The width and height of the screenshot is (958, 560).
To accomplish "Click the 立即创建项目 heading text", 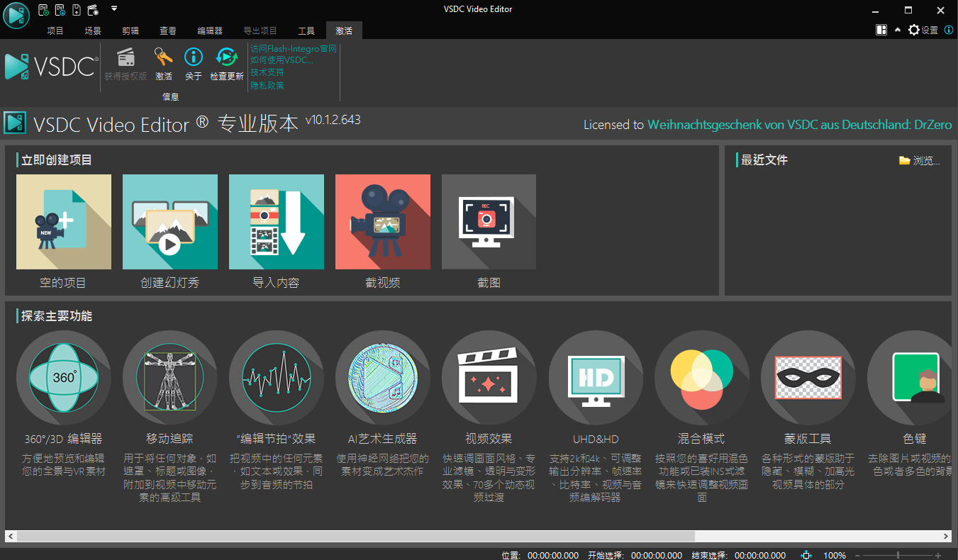I will click(x=57, y=160).
